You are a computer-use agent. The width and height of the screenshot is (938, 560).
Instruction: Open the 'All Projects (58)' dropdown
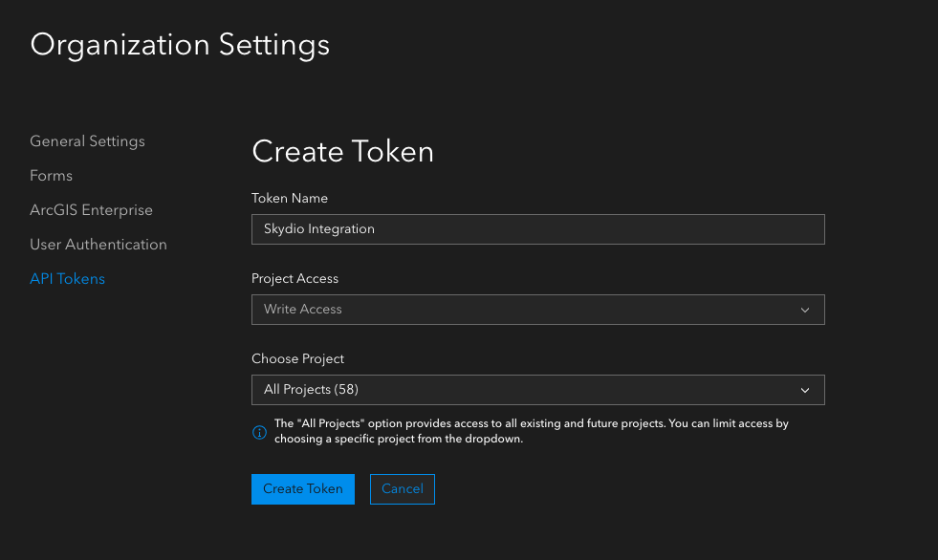click(x=537, y=390)
